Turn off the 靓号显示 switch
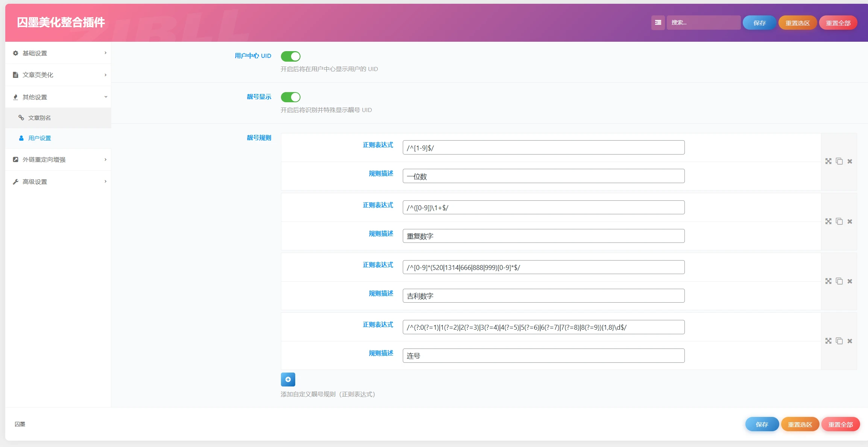The width and height of the screenshot is (868, 447). 291,97
